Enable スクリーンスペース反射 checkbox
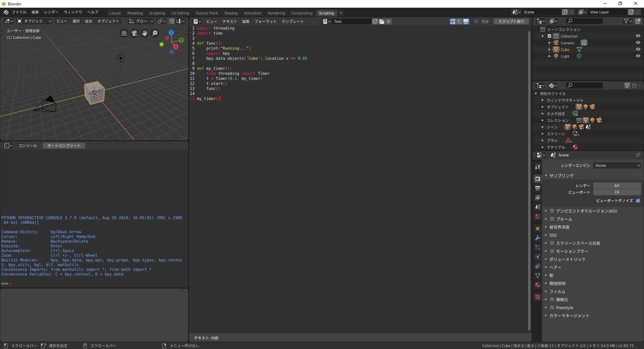The width and height of the screenshot is (644, 349). (552, 243)
